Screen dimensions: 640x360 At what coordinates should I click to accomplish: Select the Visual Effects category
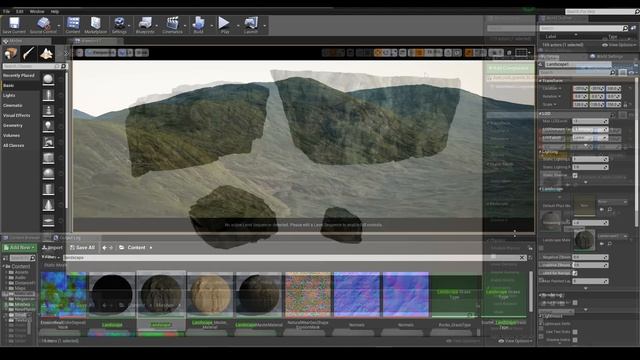coord(17,116)
